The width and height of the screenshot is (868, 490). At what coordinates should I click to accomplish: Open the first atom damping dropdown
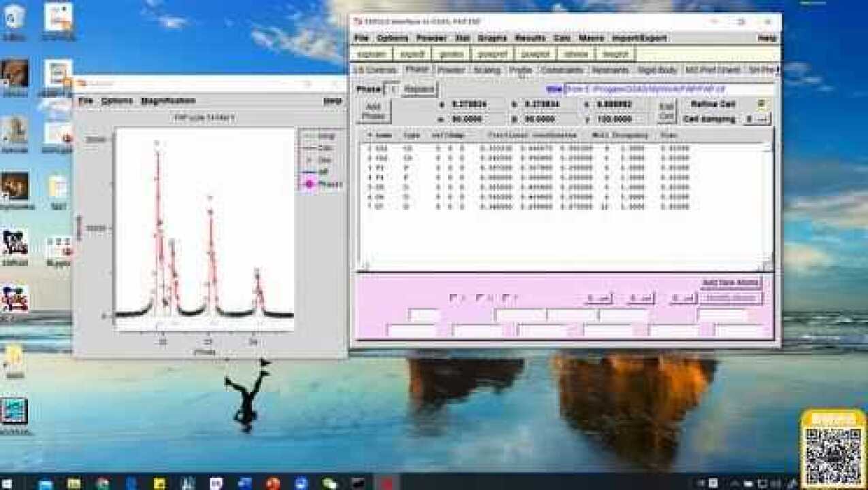coord(598,298)
